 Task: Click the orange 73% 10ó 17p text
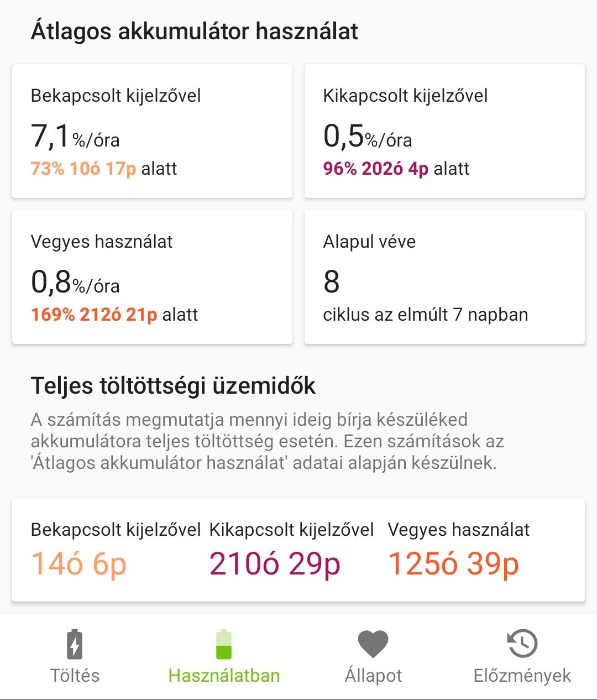(83, 168)
